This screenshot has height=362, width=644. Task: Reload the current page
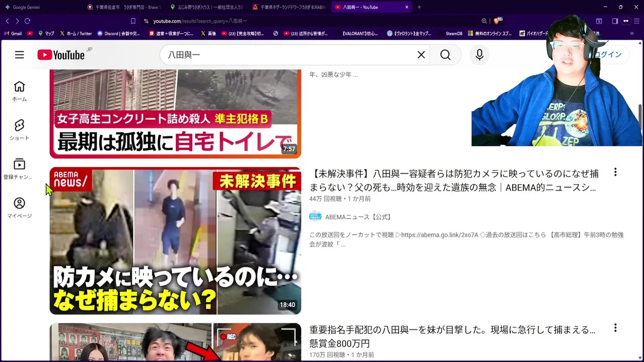point(27,21)
